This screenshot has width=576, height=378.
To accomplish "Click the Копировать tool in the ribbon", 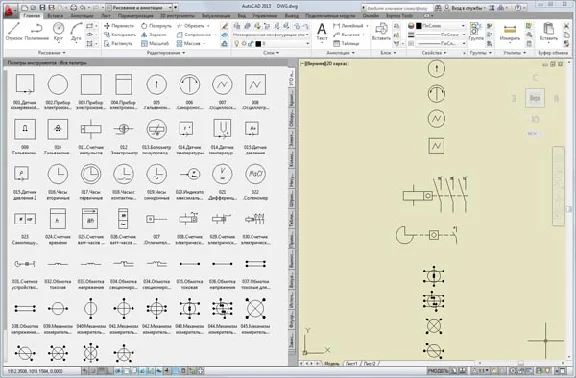I will 119,35.
